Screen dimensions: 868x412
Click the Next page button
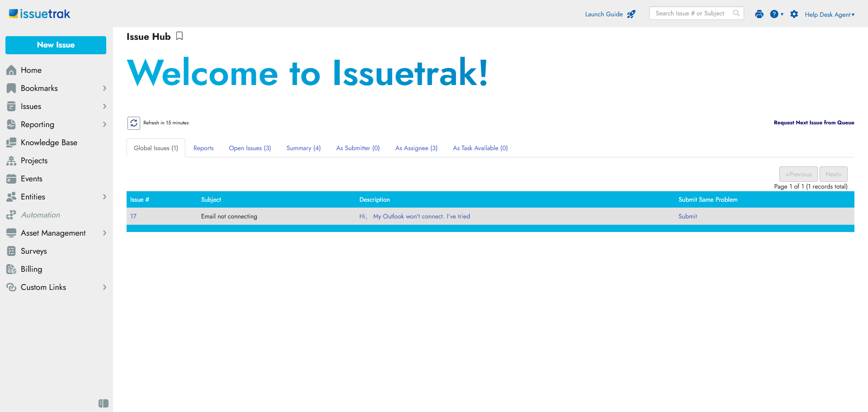[833, 174]
